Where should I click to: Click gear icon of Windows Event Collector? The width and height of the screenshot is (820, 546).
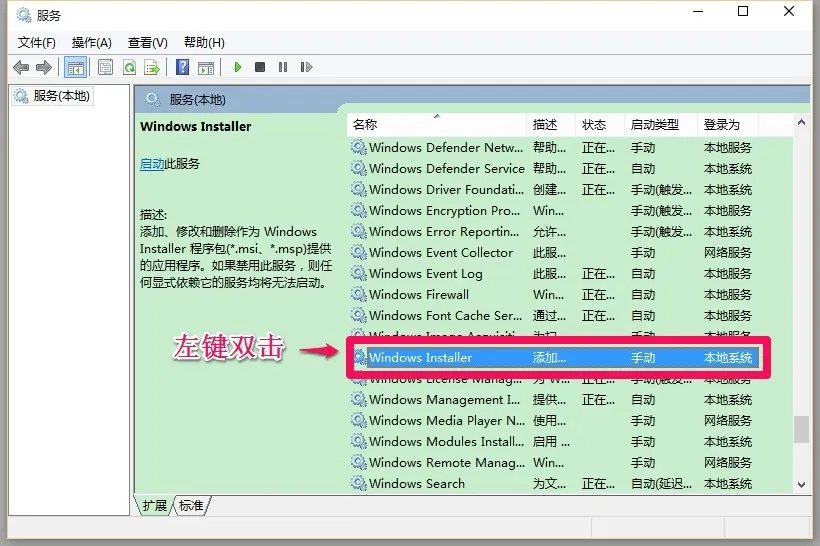point(358,253)
